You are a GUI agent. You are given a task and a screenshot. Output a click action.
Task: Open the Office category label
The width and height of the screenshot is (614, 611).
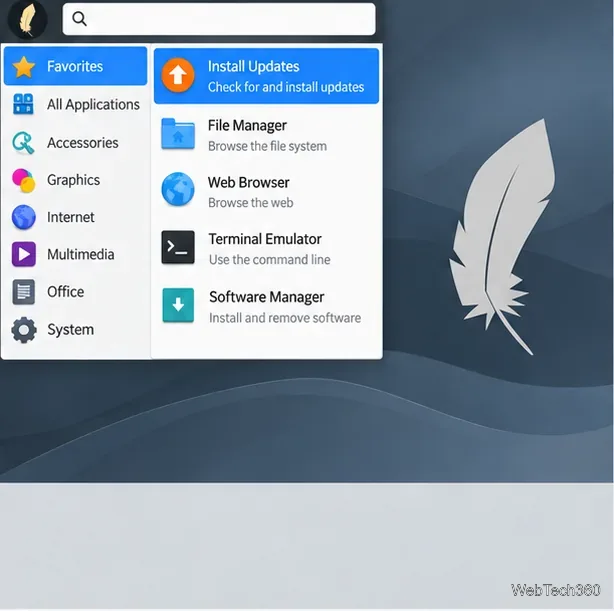point(65,292)
